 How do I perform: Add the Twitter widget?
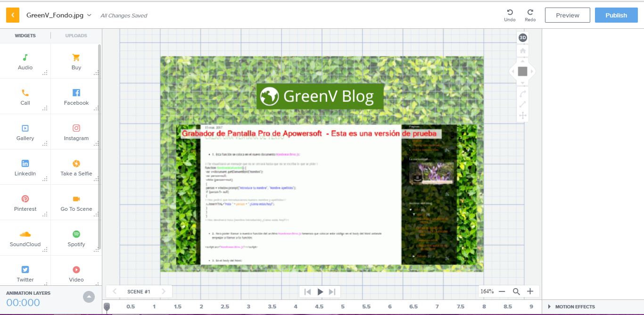[25, 271]
